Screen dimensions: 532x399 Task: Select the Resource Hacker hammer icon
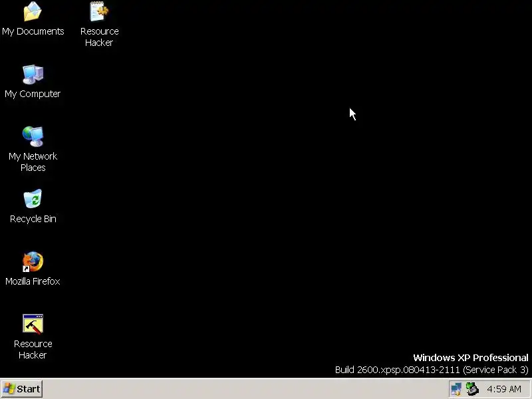point(33,324)
